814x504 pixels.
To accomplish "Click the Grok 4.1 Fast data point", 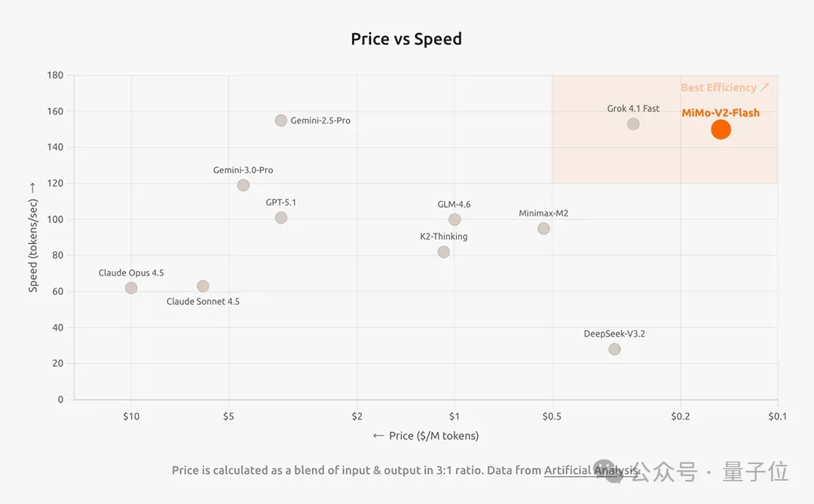I will [x=633, y=124].
